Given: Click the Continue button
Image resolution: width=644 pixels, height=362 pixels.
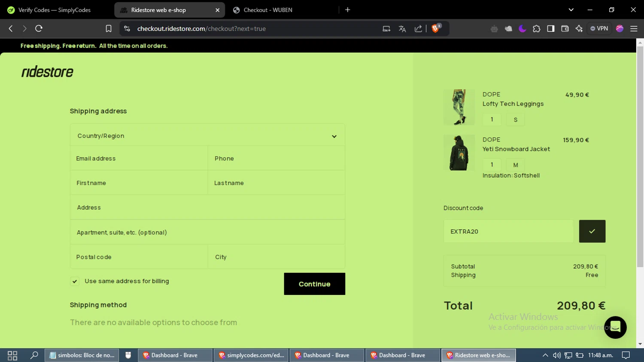Looking at the screenshot, I should point(314,284).
